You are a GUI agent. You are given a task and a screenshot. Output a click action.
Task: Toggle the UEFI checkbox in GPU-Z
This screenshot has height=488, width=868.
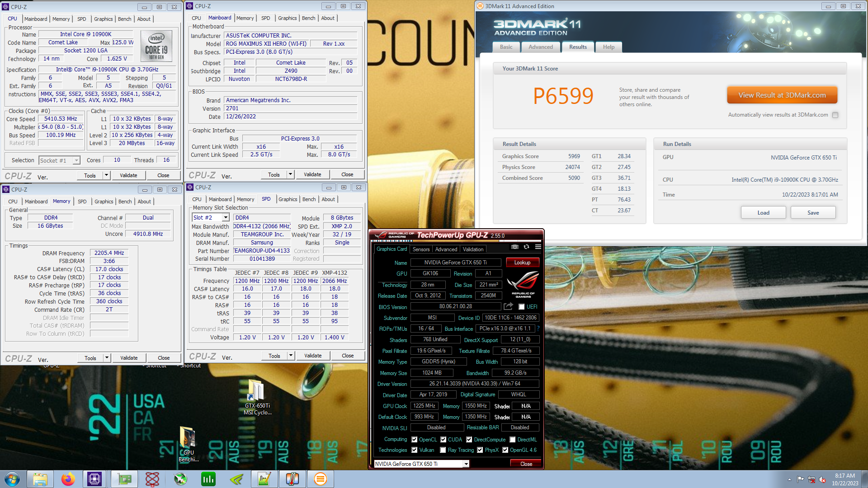(521, 307)
